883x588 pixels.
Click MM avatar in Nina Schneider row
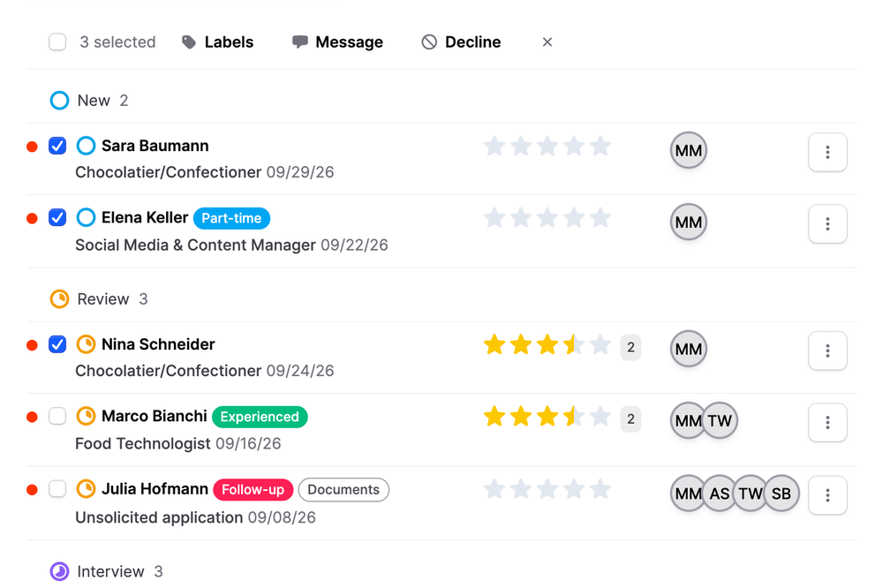coord(688,349)
